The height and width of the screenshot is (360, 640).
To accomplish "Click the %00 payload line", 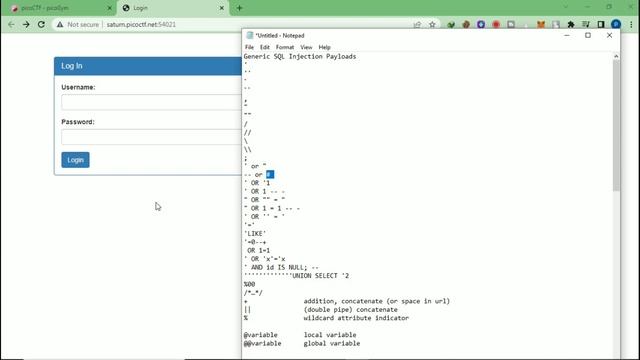I will click(x=249, y=284).
